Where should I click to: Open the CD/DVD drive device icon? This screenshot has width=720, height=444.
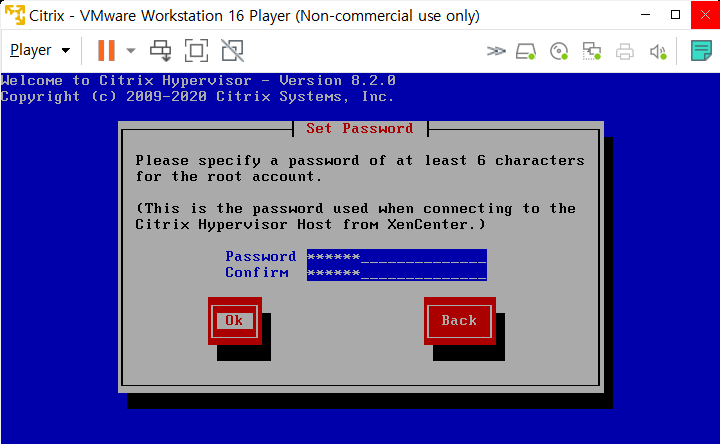tap(559, 51)
